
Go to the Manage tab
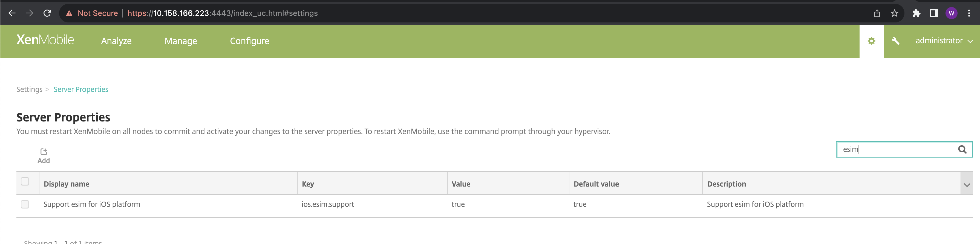(181, 41)
